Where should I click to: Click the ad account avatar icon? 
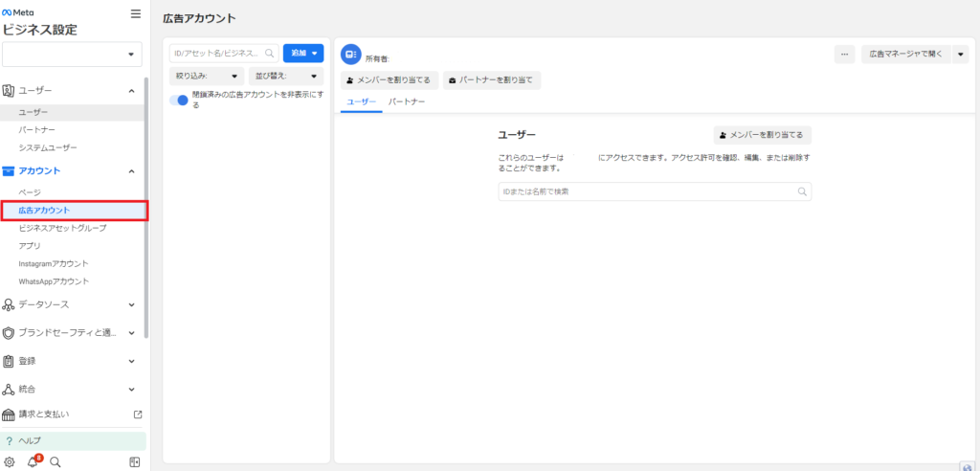[350, 54]
